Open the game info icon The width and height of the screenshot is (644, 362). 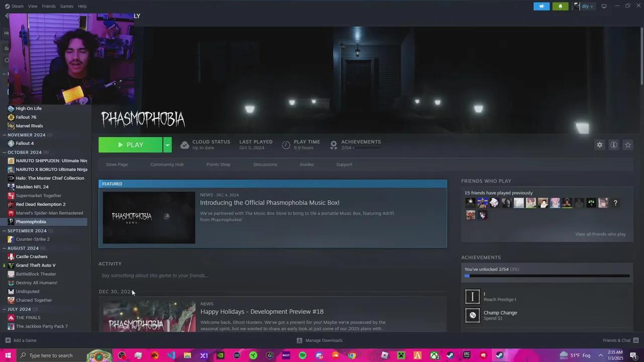click(x=614, y=145)
